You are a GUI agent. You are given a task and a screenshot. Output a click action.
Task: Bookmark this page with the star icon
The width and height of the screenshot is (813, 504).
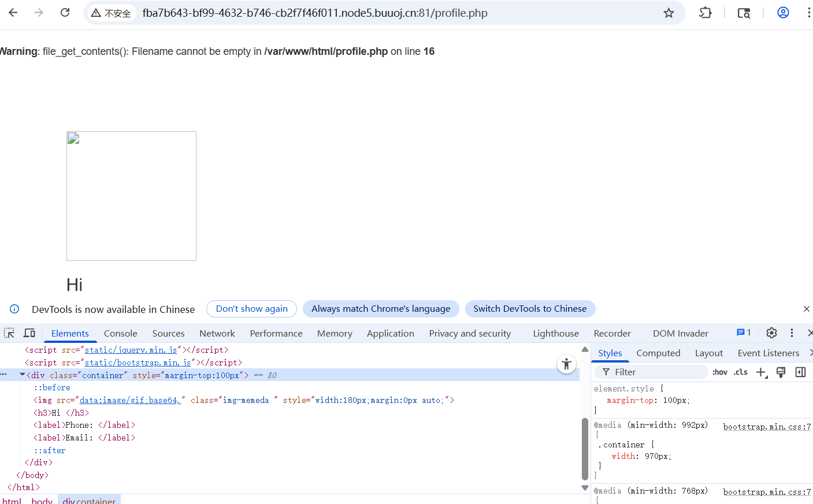[x=669, y=13]
